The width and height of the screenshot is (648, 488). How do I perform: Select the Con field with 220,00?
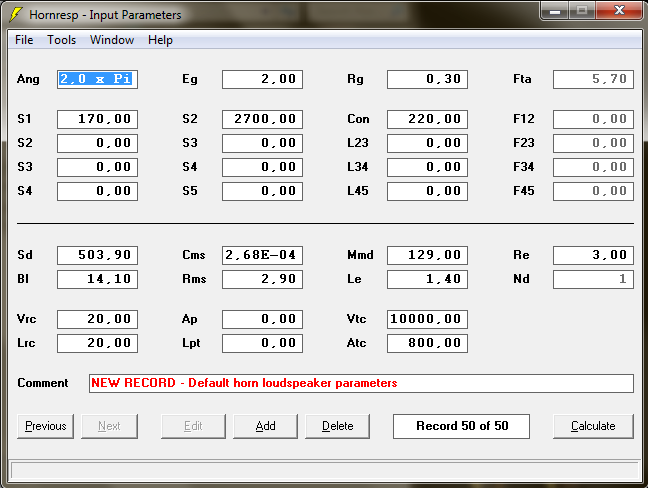(427, 119)
